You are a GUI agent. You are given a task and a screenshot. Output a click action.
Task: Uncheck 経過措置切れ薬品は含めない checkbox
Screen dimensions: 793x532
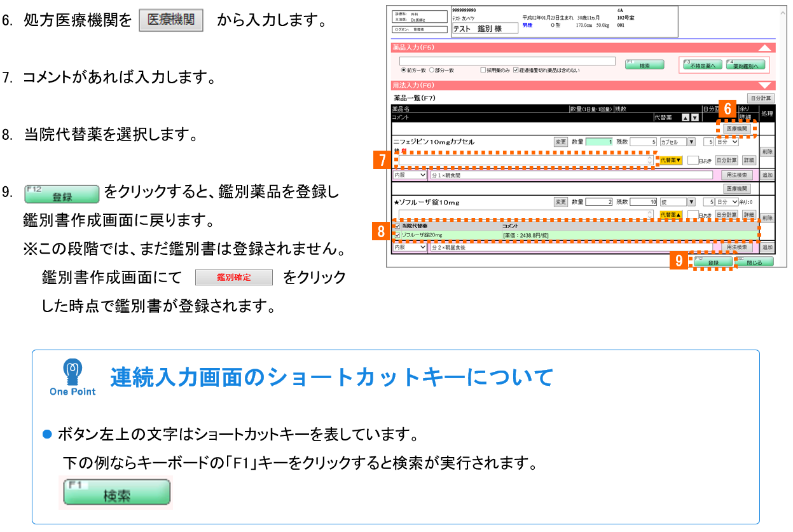pyautogui.click(x=516, y=71)
